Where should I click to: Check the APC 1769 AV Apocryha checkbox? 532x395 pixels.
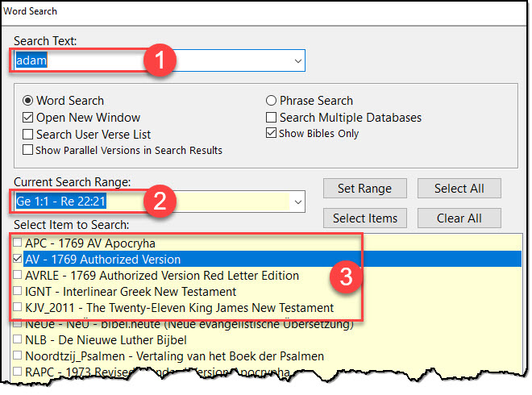click(17, 243)
